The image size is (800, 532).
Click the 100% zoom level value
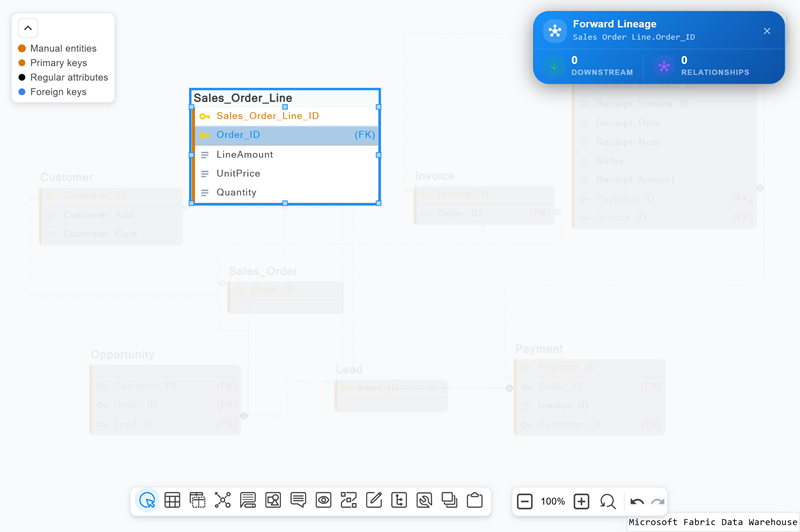(x=553, y=501)
